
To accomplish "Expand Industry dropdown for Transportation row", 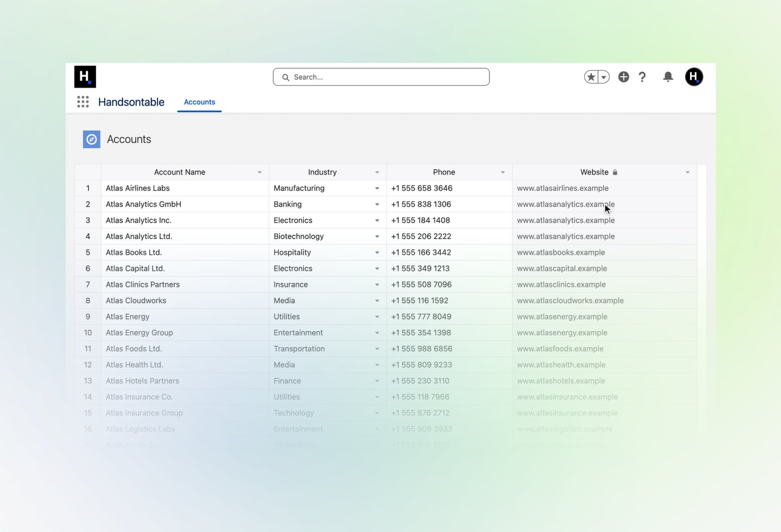I will (377, 349).
